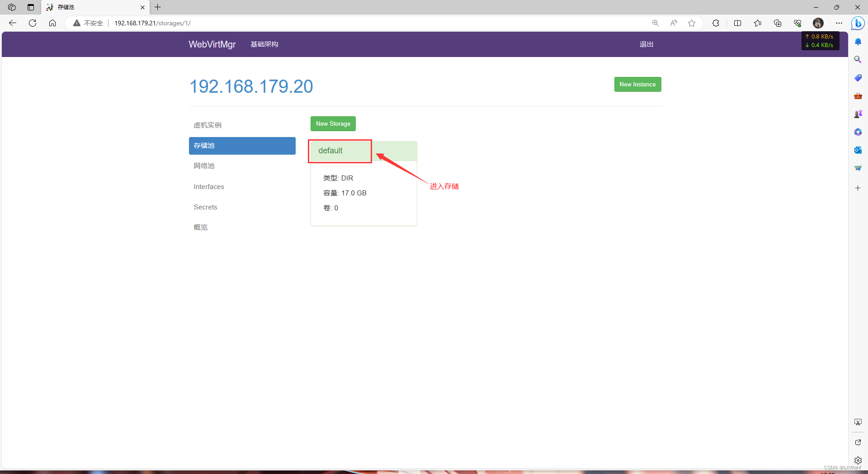Image resolution: width=868 pixels, height=474 pixels.
Task: Go back to the previous page
Action: 13,23
